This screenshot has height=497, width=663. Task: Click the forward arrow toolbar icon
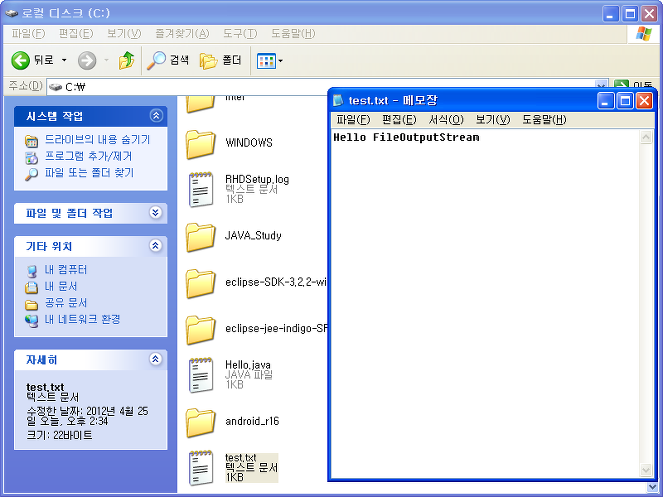coord(87,60)
